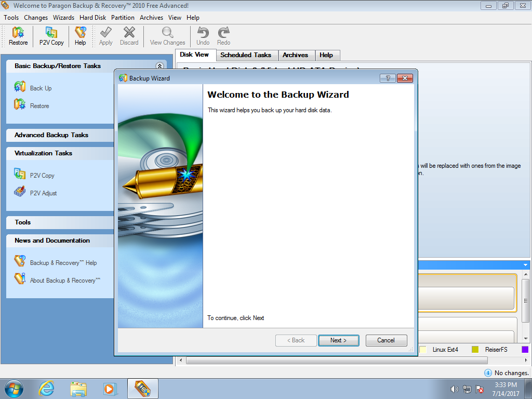Screen dimensions: 532x399
Task: Open P2V Adjust in Virtualization Tasks
Action: coord(43,193)
